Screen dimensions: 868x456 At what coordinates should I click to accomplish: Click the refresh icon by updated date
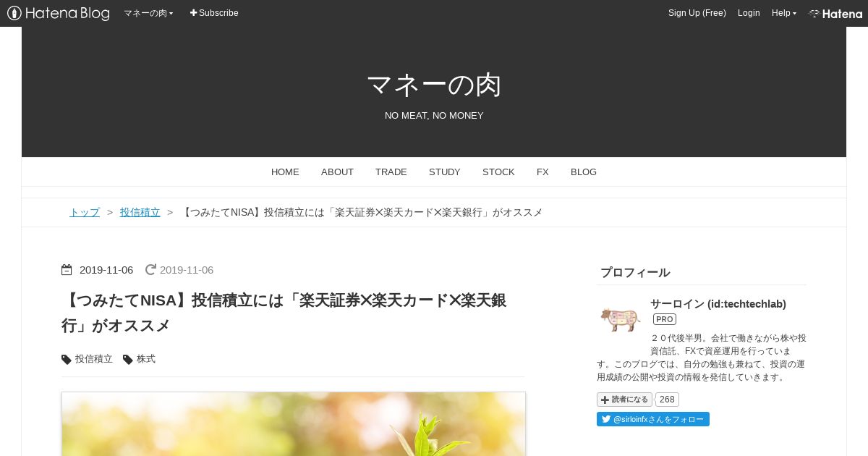tap(150, 270)
